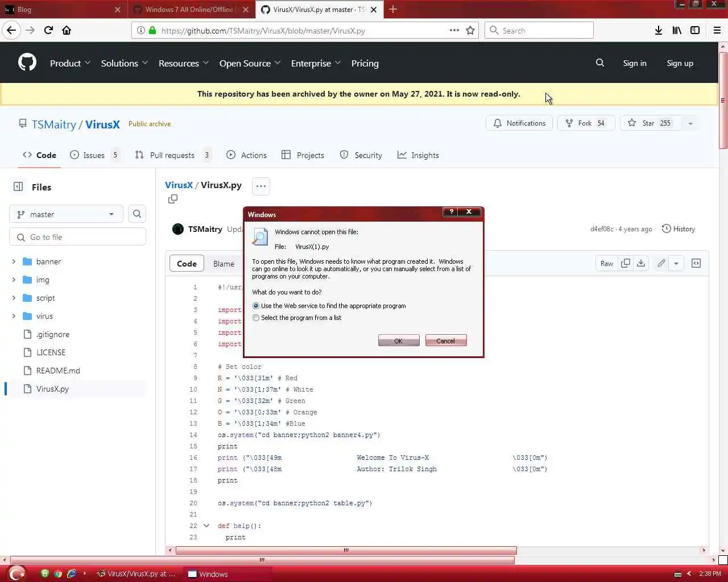Screen dimensions: 728x582
Task: Click Sign up button
Action: pos(680,63)
